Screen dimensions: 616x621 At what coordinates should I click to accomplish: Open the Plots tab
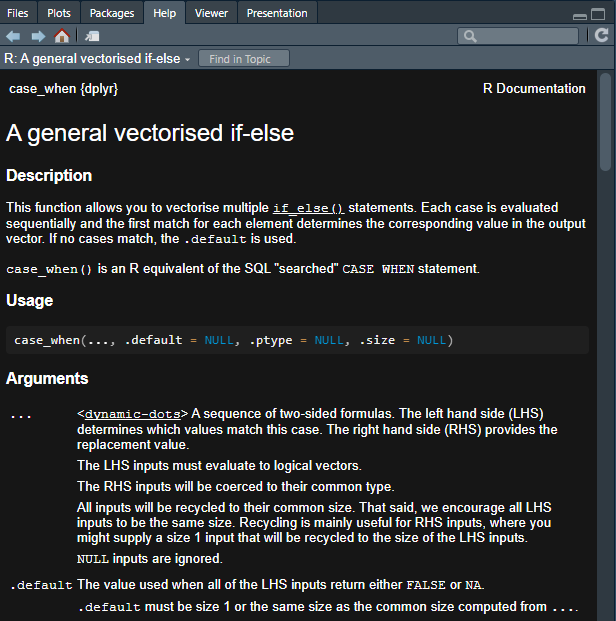tap(59, 13)
